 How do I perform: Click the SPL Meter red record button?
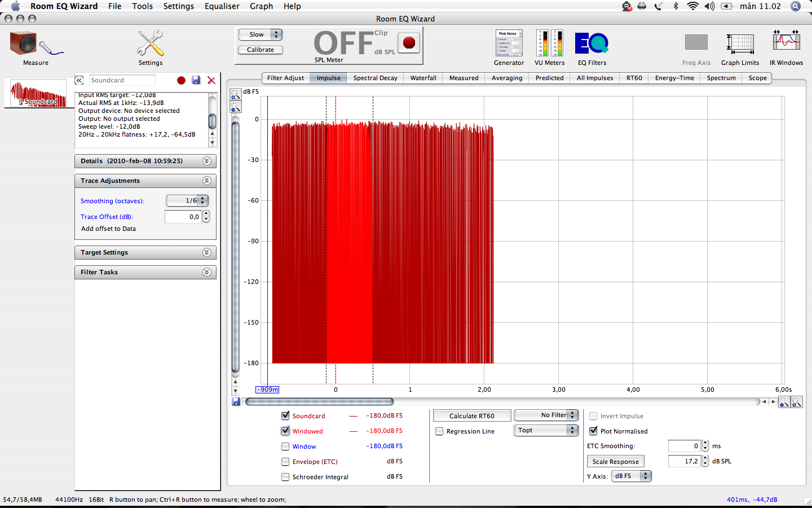[409, 42]
